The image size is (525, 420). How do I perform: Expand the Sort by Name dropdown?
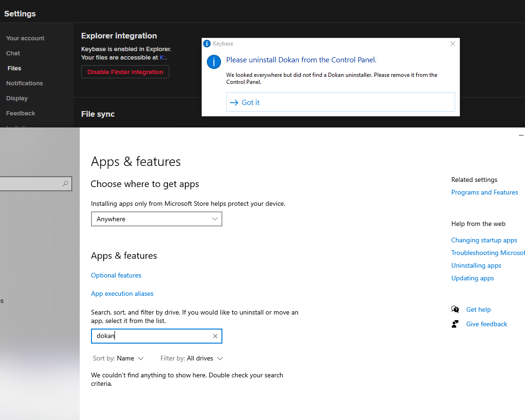click(x=118, y=358)
